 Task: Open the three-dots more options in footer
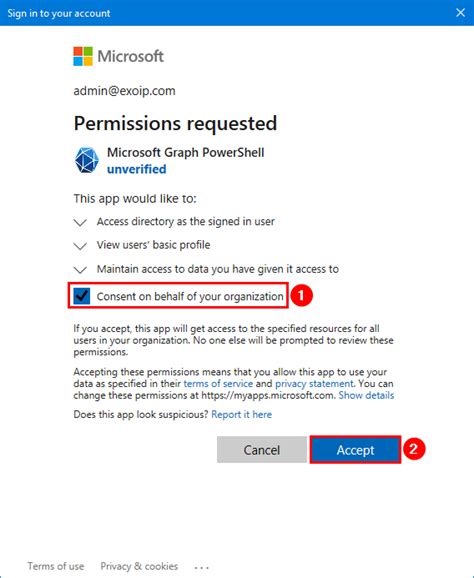[201, 567]
